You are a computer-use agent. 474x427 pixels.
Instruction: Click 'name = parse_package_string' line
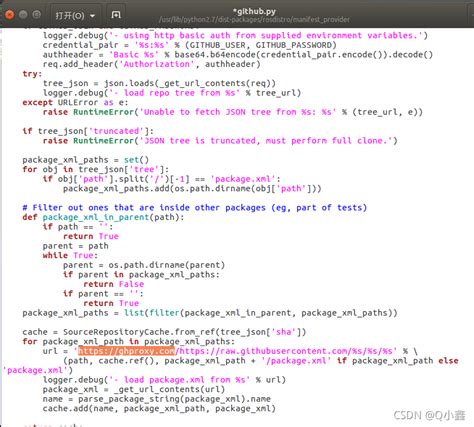[157, 399]
